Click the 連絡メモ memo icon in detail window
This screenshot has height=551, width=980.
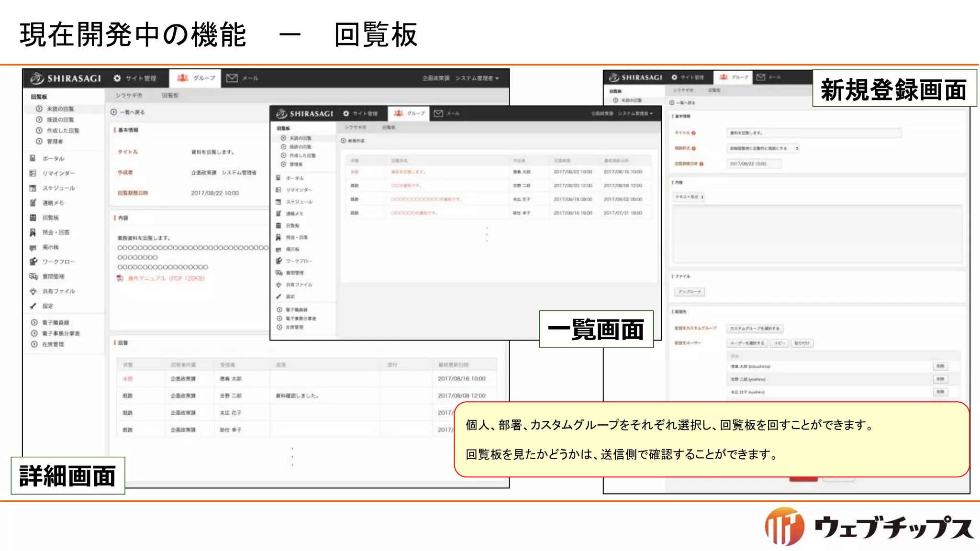pos(33,203)
